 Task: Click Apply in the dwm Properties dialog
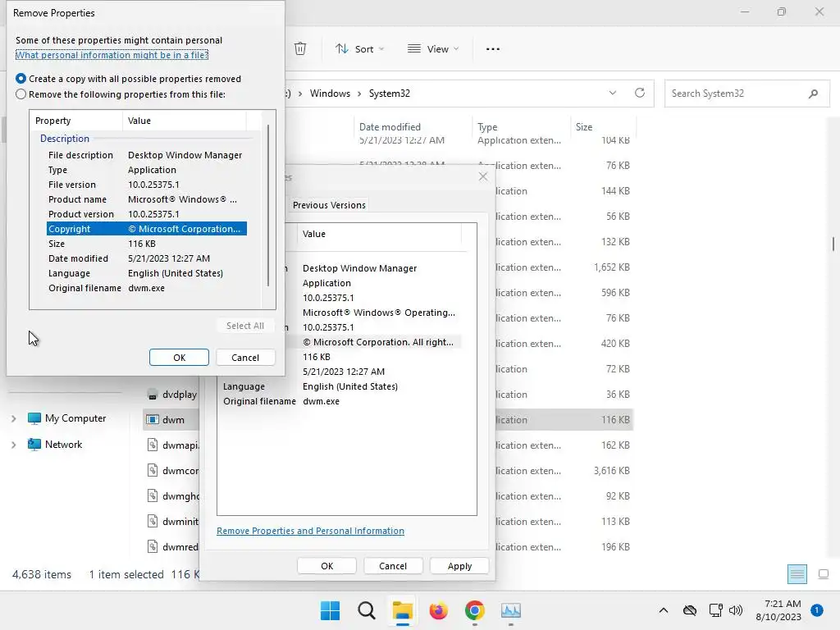tap(459, 566)
